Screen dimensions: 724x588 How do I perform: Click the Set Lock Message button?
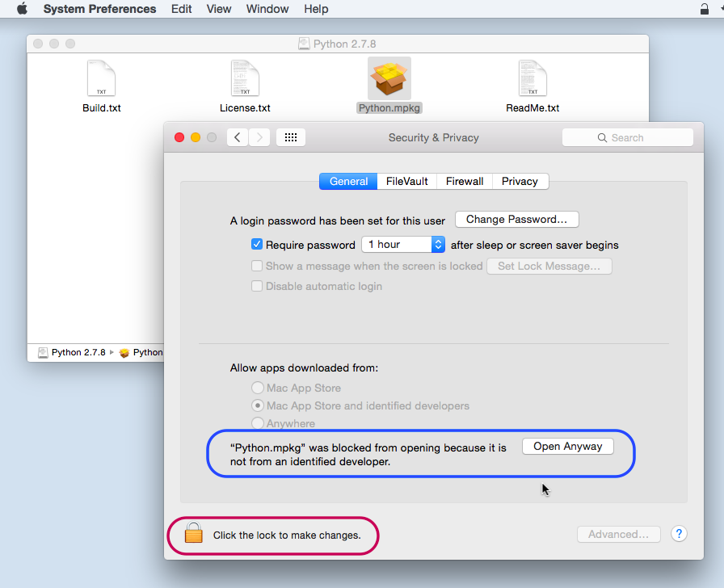tap(549, 267)
